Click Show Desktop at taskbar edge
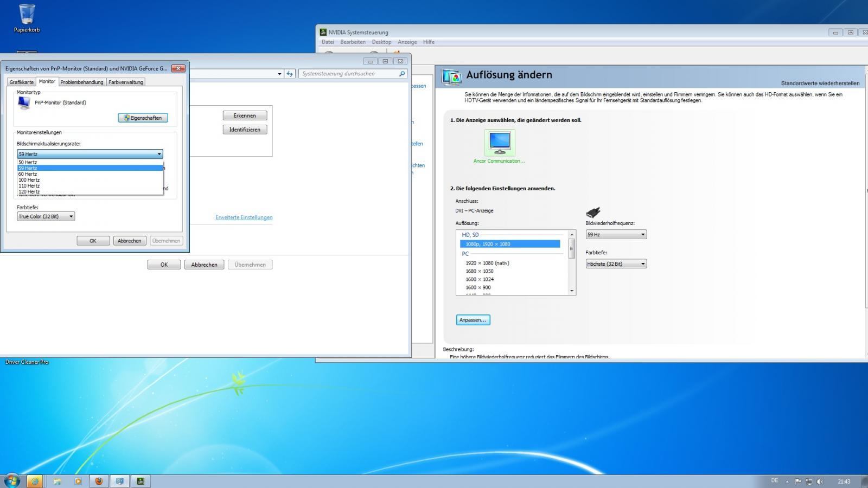 tap(864, 481)
